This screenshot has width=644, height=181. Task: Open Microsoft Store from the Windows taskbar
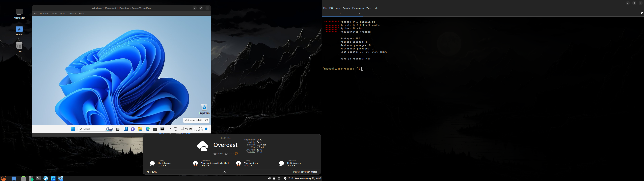tap(155, 129)
